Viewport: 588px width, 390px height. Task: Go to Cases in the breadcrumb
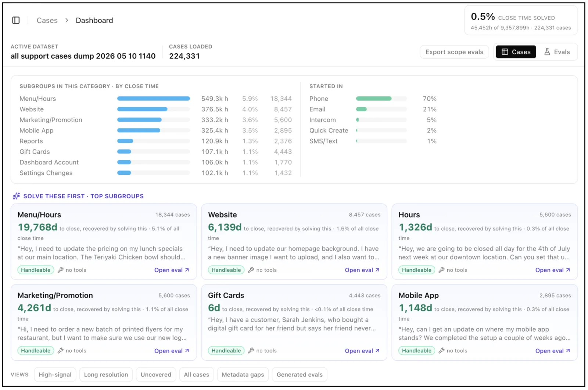point(47,20)
